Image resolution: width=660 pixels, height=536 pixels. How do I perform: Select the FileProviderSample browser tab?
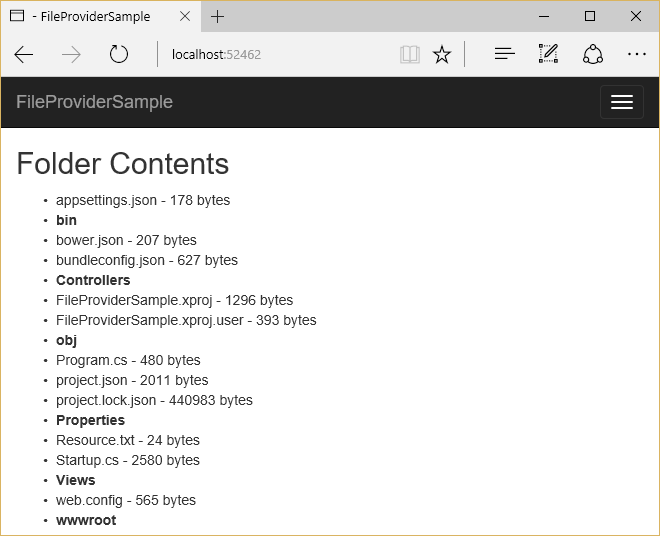tap(95, 16)
